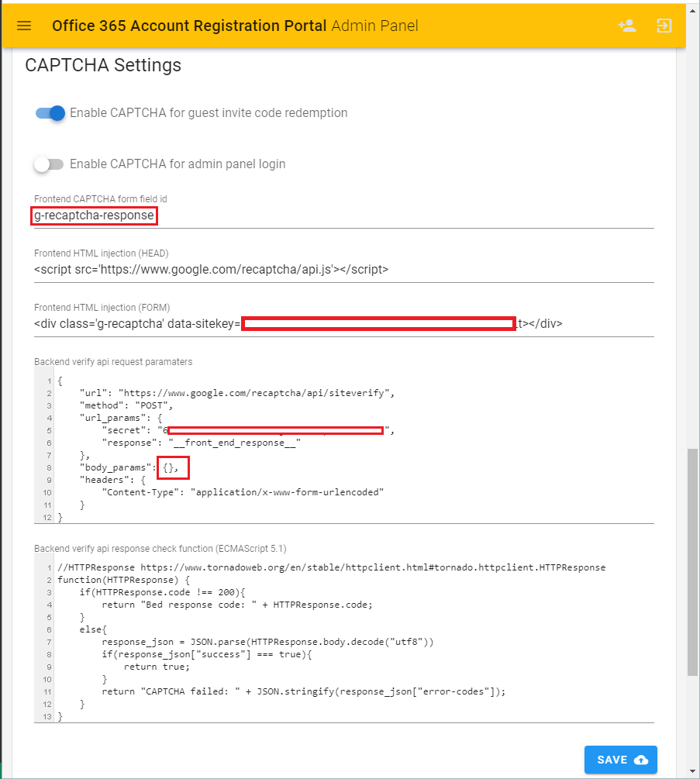Click the "return true;" line
Screen dimensions: 700x779
(157, 667)
